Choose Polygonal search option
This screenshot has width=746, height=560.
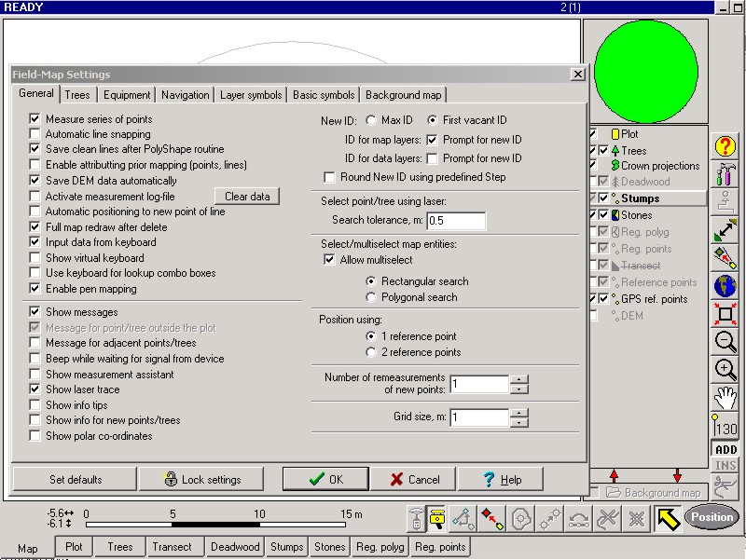click(371, 297)
